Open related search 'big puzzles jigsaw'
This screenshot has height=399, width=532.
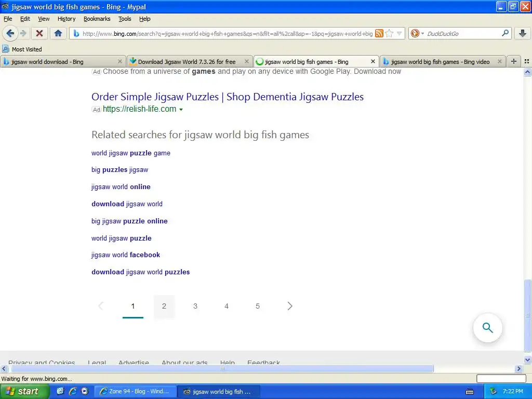[120, 170]
